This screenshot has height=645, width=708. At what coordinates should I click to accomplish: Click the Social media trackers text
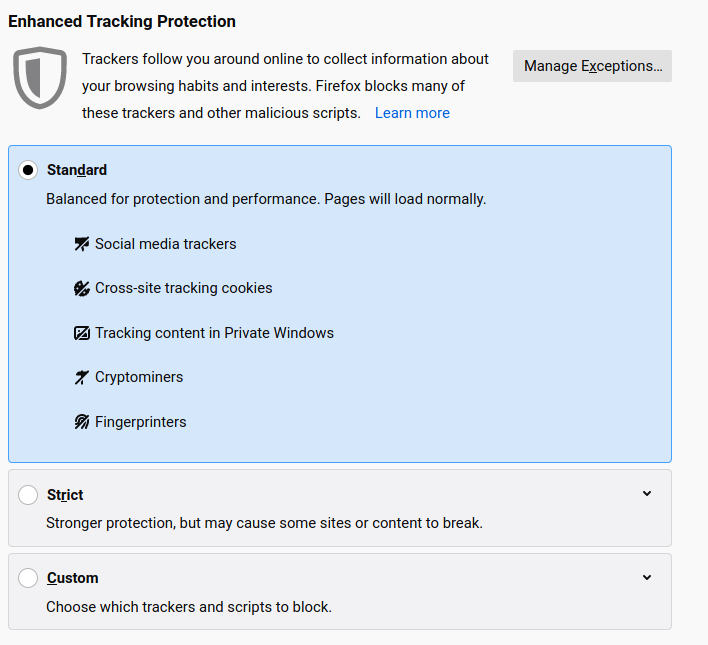pos(166,244)
